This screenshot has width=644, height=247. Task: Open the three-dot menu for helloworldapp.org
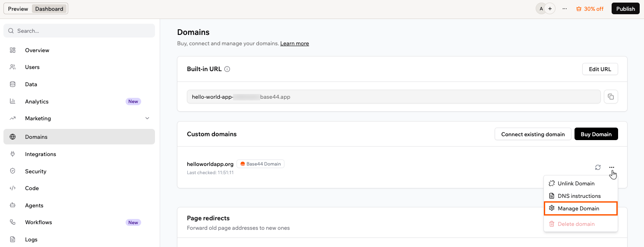[x=612, y=167]
